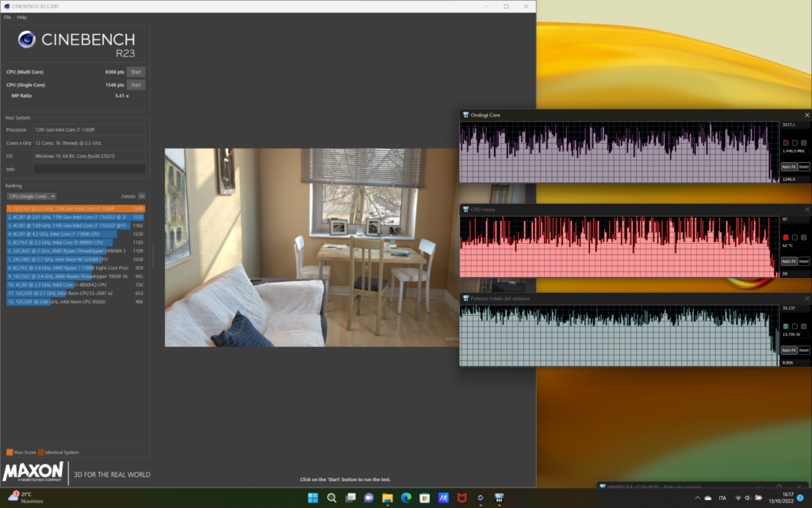Click the dotted splitter handle beside the ranking panel
The width and height of the screenshot is (812, 508).
pyautogui.click(x=153, y=255)
